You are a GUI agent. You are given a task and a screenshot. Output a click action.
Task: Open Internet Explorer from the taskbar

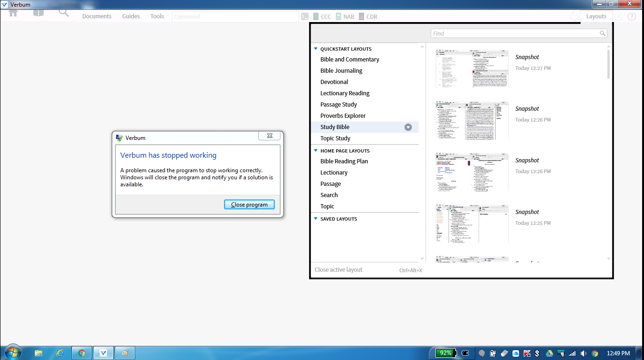point(60,353)
